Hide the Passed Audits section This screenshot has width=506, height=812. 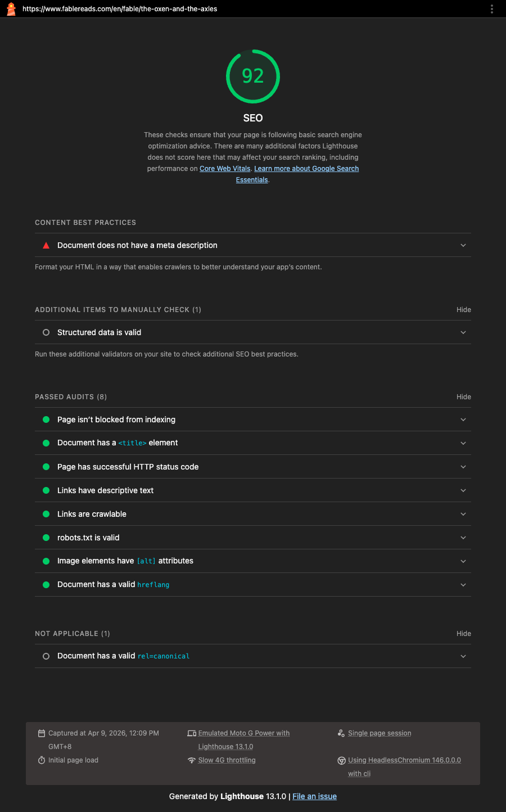(464, 397)
